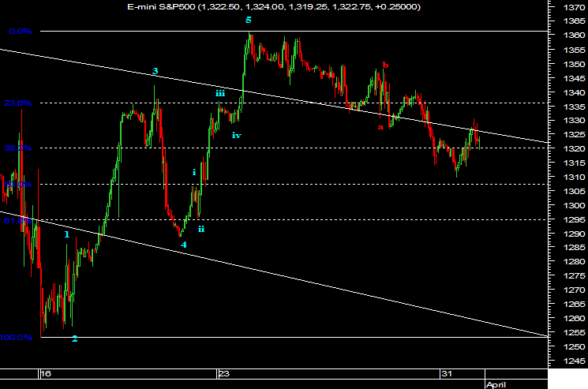Click the 1280 price axis label

tap(574, 262)
